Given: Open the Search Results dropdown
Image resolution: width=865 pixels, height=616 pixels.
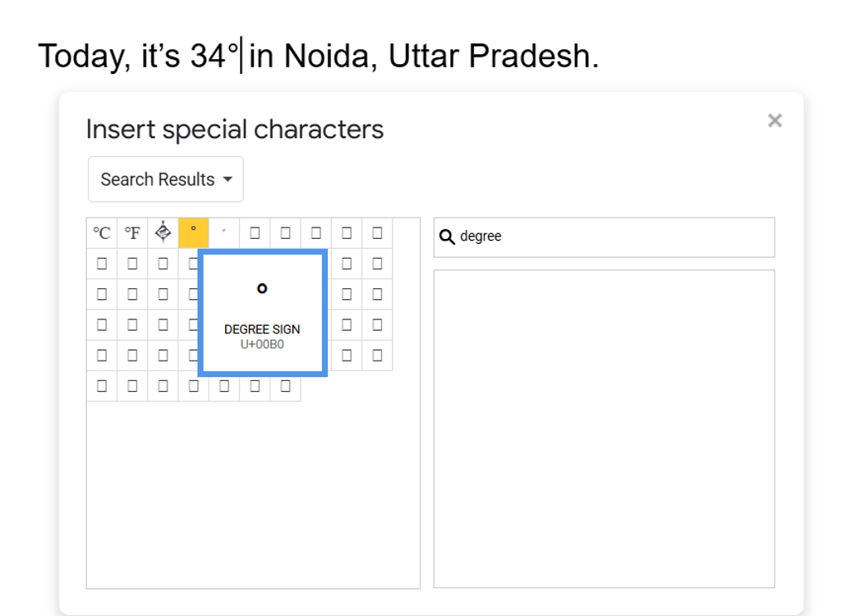Looking at the screenshot, I should point(164,179).
